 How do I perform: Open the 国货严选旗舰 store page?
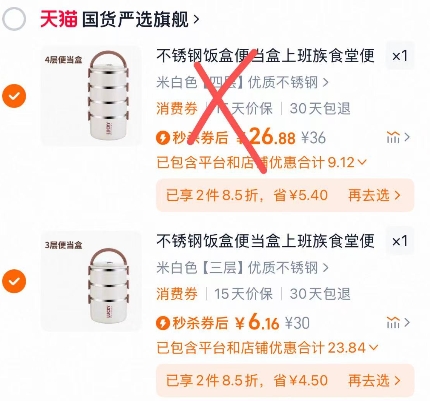coord(141,20)
